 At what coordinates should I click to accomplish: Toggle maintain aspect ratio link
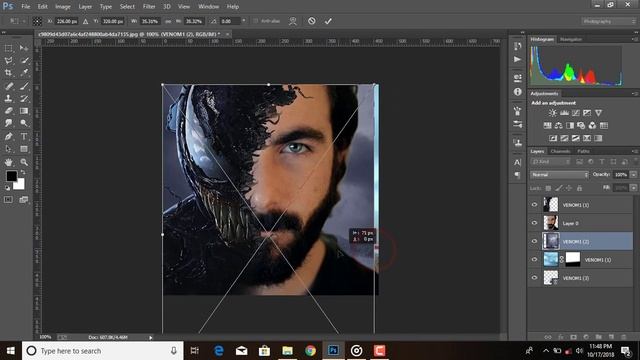tap(168, 21)
